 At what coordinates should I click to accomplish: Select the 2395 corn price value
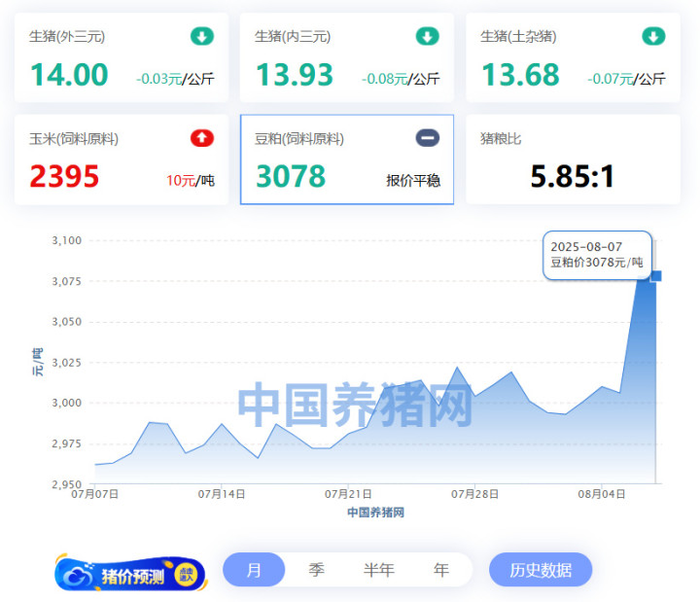(64, 176)
